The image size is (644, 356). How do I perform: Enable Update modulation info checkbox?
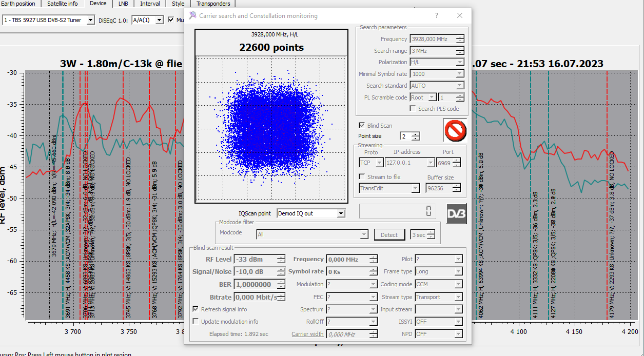[x=196, y=322]
